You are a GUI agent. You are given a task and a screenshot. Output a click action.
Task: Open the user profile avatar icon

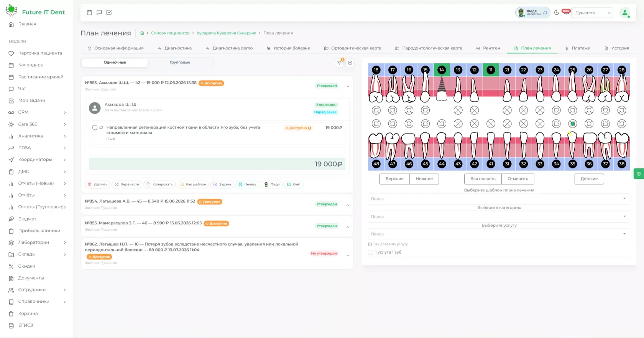click(x=625, y=13)
